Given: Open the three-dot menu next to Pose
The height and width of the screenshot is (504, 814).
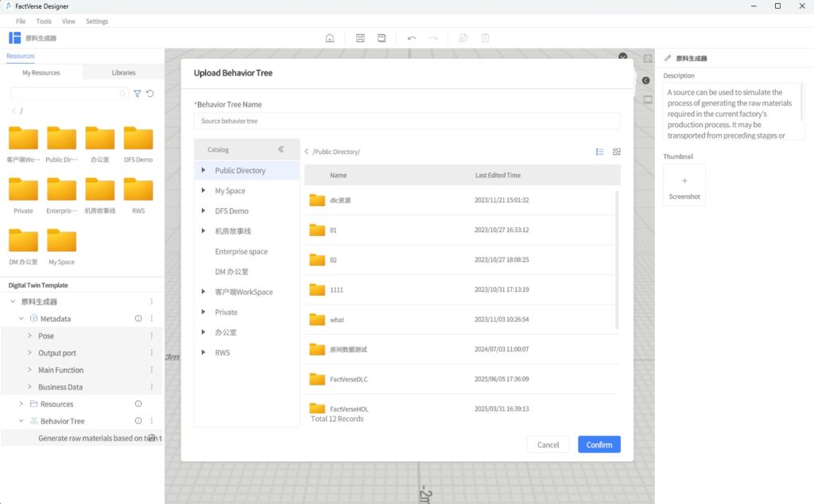Looking at the screenshot, I should (152, 335).
